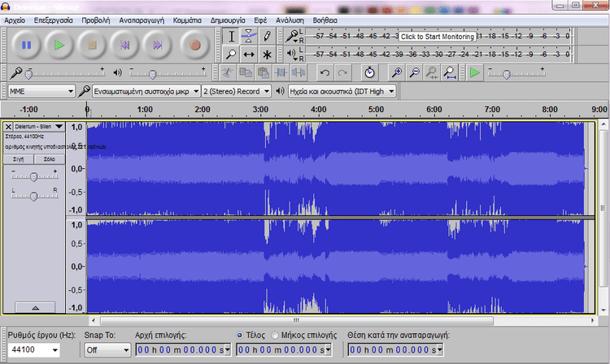Open the Αρχείο menu
This screenshot has height=364, width=610.
click(15, 20)
